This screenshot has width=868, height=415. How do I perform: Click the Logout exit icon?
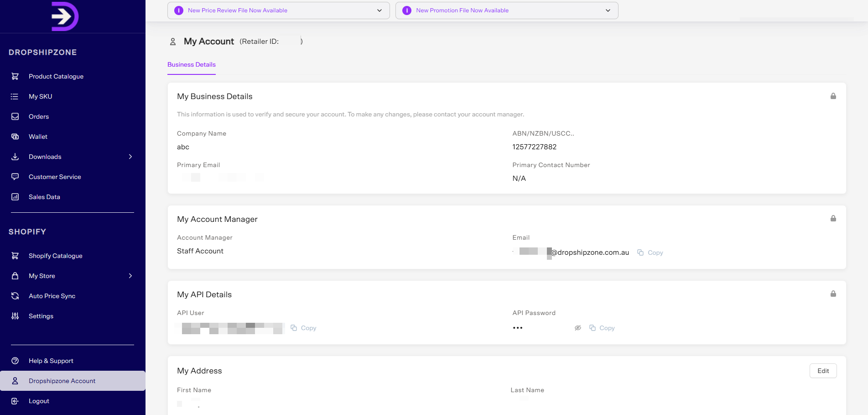pyautogui.click(x=15, y=401)
